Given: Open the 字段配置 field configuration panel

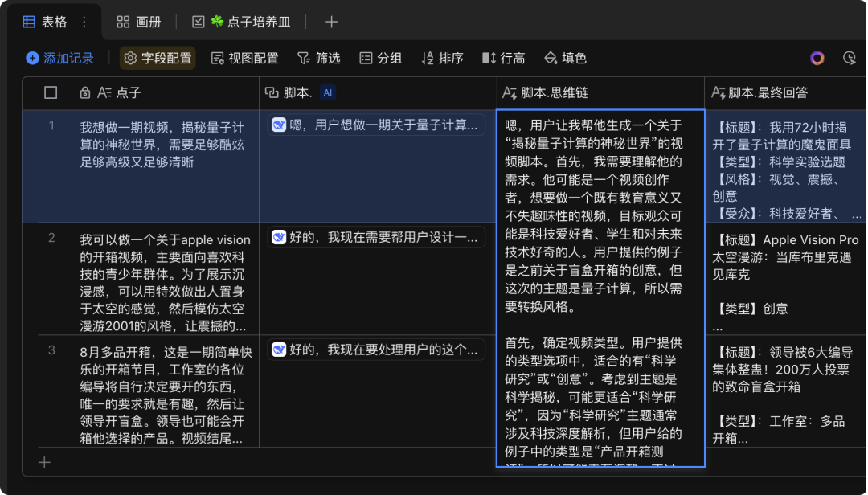Looking at the screenshot, I should click(157, 59).
